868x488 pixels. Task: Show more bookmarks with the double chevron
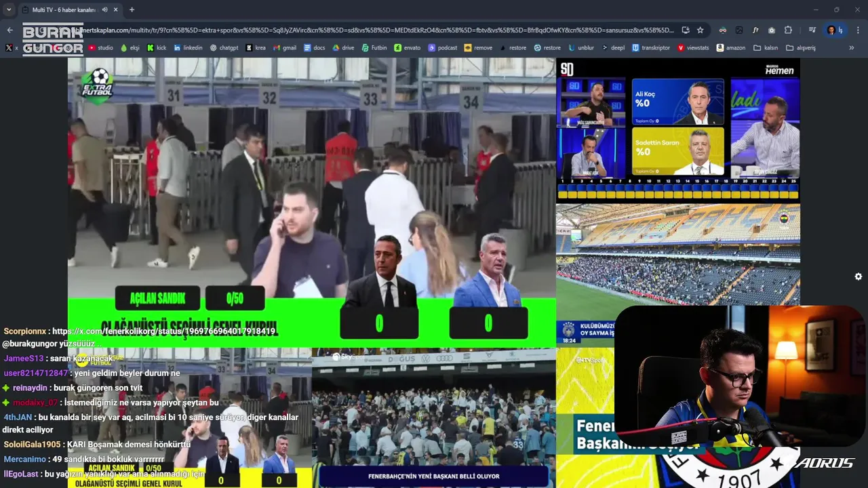click(x=852, y=48)
